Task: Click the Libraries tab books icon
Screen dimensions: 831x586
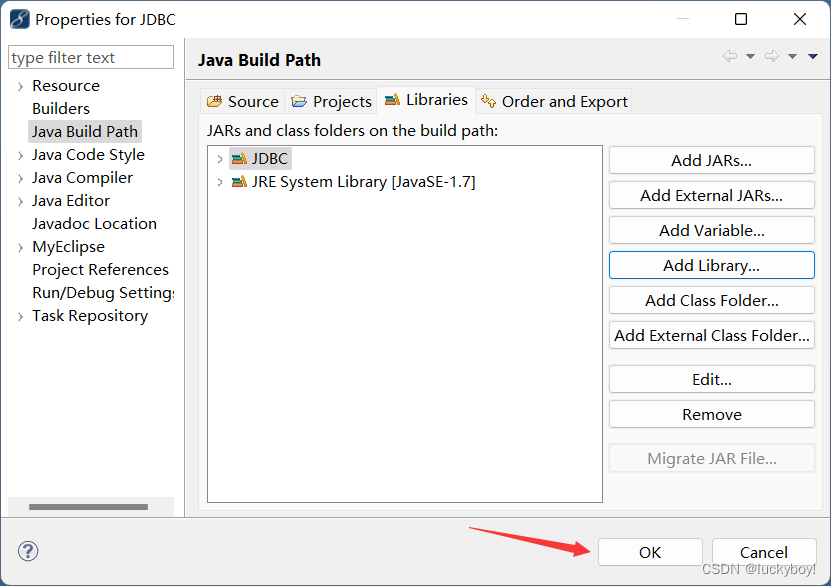Action: click(x=392, y=100)
